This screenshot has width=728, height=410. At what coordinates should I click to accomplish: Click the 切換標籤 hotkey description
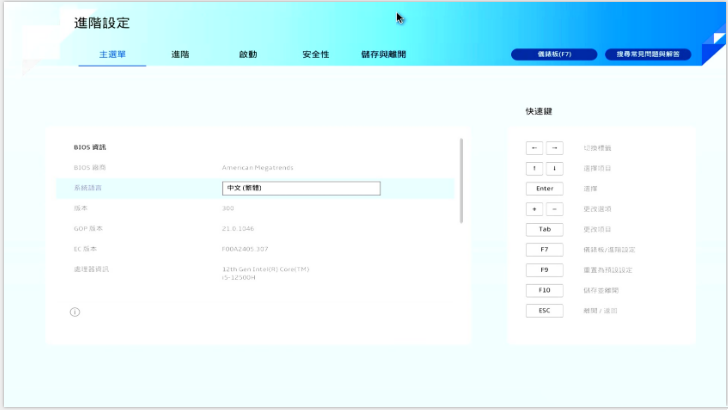(597, 148)
